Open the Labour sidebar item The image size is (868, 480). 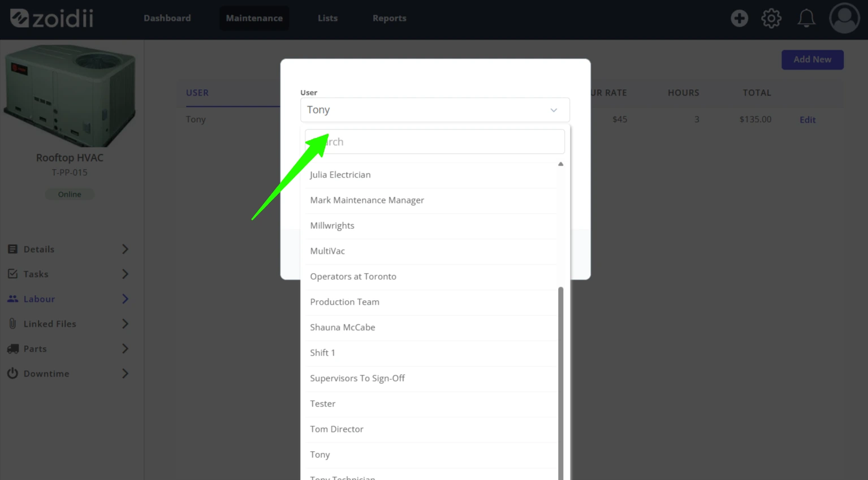point(68,299)
